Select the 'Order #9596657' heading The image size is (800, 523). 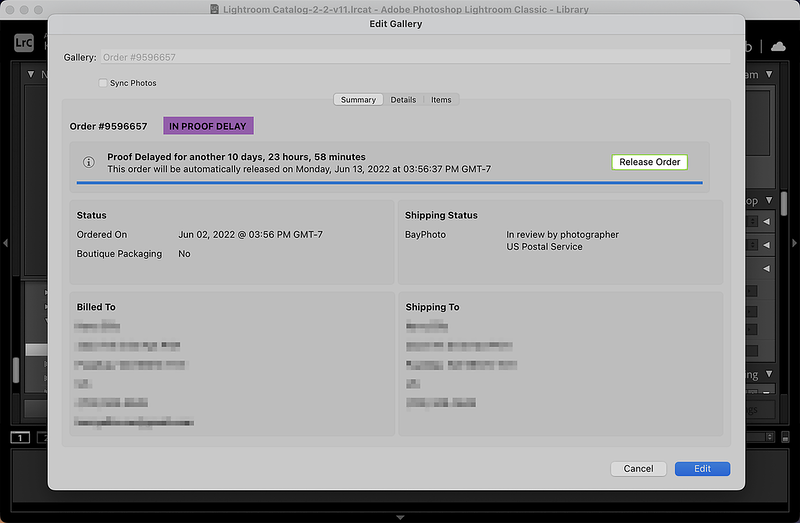click(x=108, y=126)
